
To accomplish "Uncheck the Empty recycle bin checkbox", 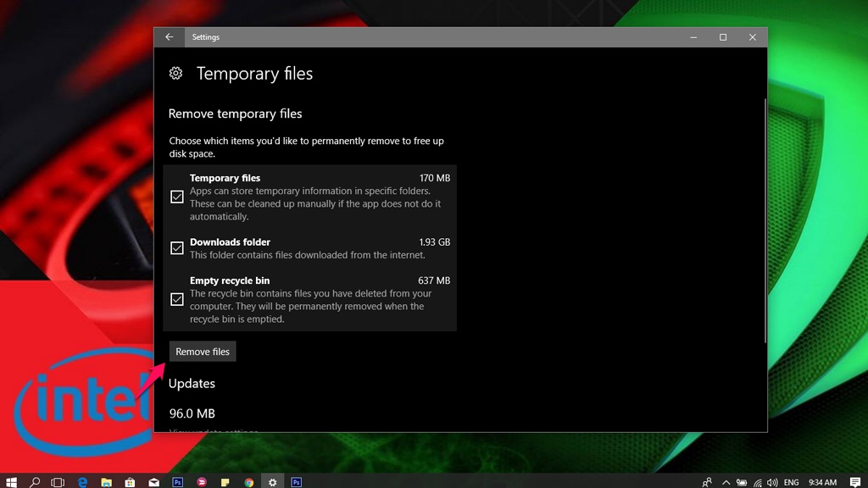I will point(176,299).
